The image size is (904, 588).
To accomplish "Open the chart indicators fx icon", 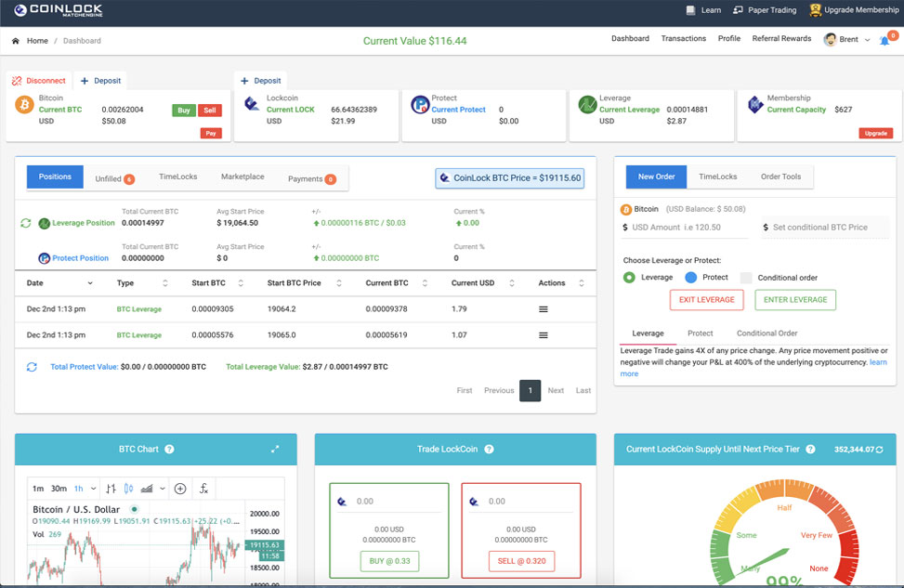I will coord(203,489).
